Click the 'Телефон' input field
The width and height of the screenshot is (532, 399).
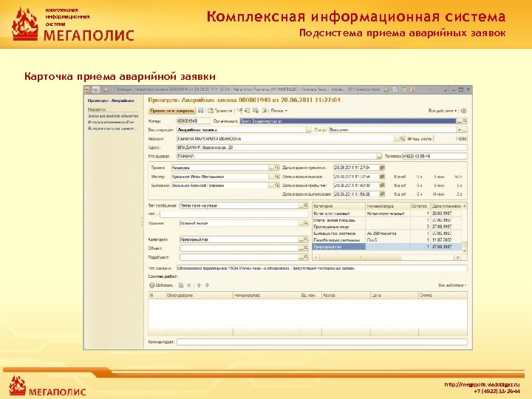point(434,157)
